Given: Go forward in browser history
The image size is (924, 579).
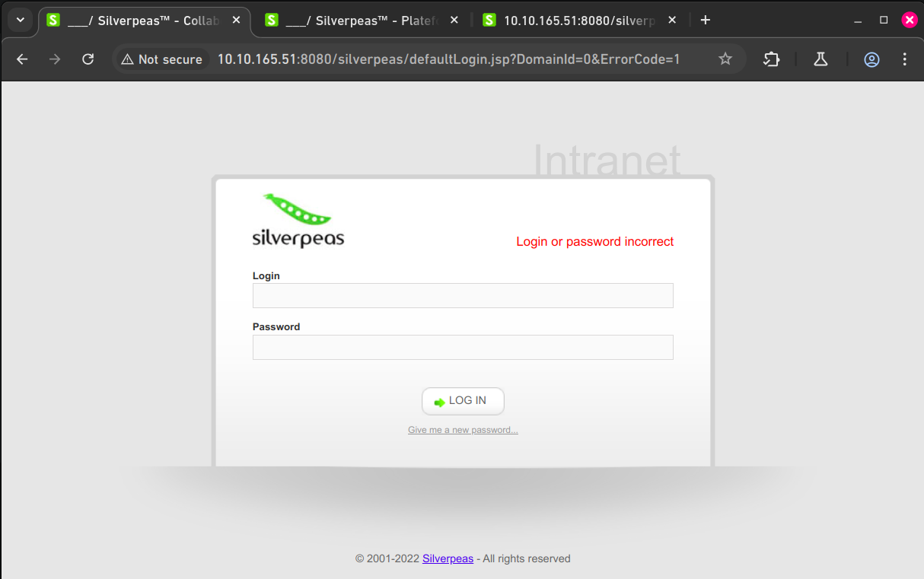Looking at the screenshot, I should point(55,59).
